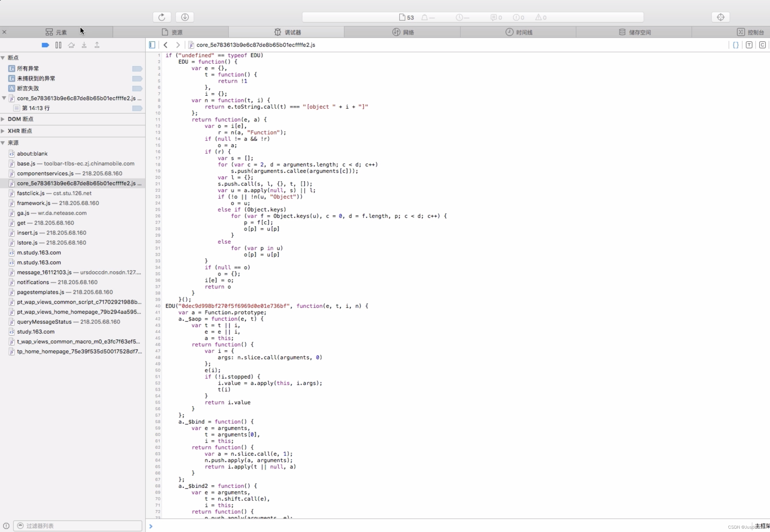Collapse the 来源 section
This screenshot has width=770, height=532.
point(3,143)
